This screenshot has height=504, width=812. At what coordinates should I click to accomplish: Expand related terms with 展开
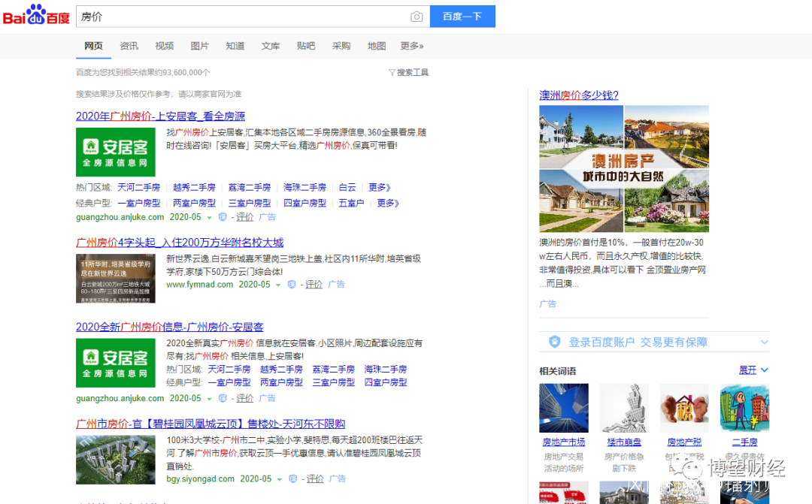[x=753, y=370]
